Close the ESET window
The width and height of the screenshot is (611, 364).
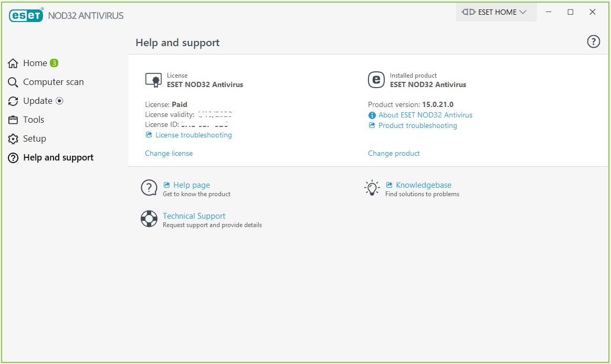[592, 12]
